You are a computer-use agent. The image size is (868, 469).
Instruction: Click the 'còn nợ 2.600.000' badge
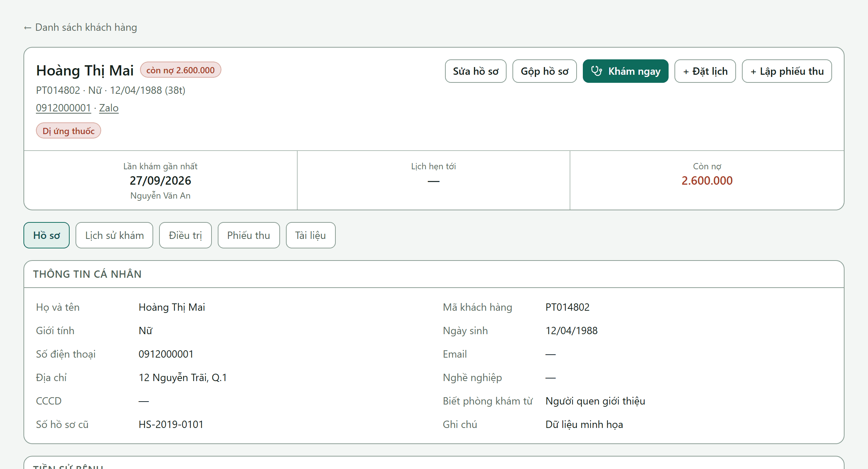point(180,70)
